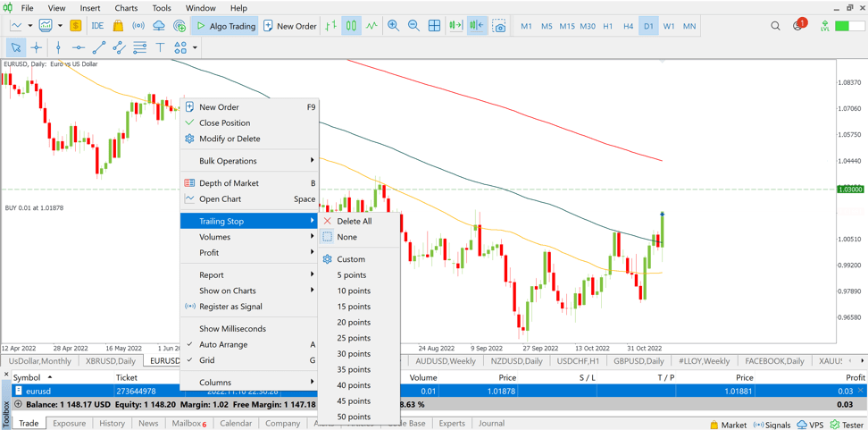868x430 pixels.
Task: Open the search magnifier icon
Action: [775, 26]
